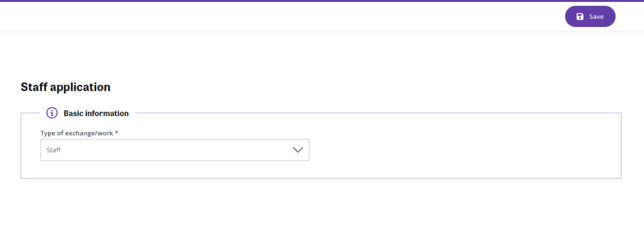Screen dimensions: 644x239
Task: Click the Basic information info icon
Action: (52, 113)
